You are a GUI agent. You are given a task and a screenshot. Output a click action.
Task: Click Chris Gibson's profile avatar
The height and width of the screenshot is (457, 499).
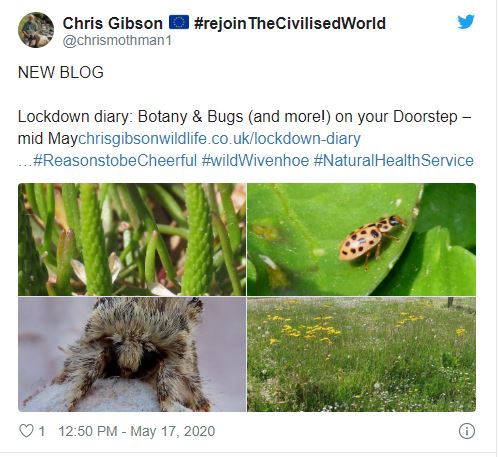[36, 30]
